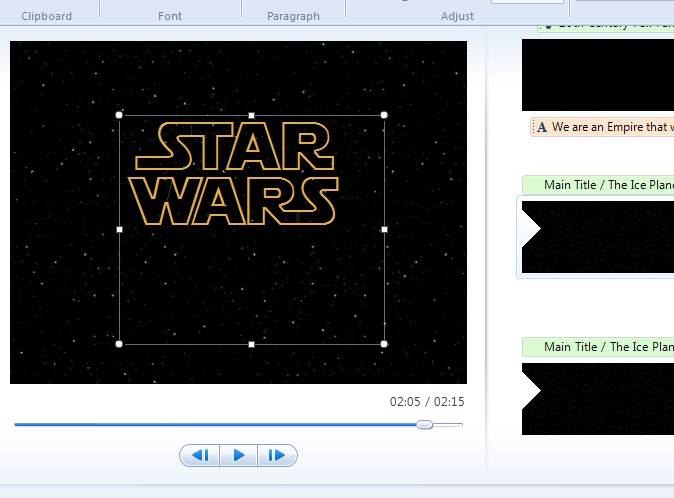Click the top-middle handle of the text box
The image size is (674, 498).
coord(251,115)
